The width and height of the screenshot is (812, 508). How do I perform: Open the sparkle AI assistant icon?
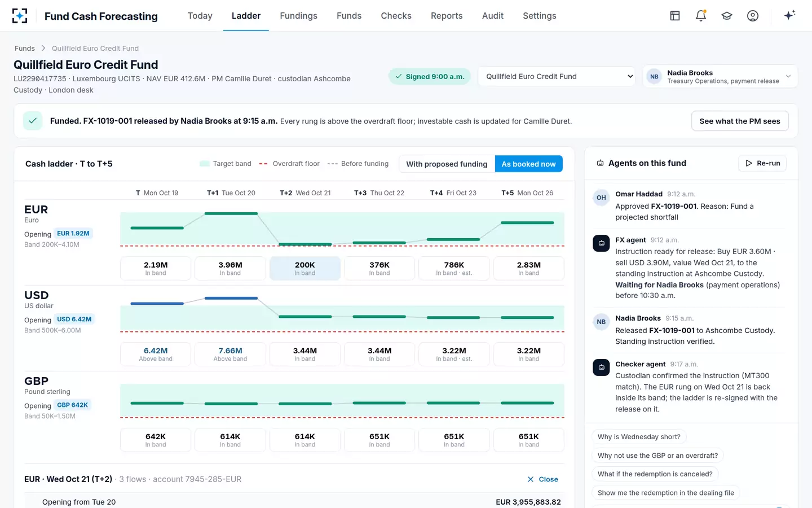click(x=789, y=15)
